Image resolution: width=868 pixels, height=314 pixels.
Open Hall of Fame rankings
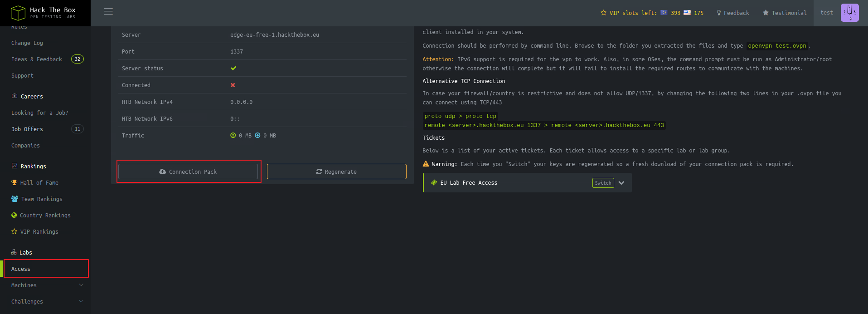pyautogui.click(x=39, y=182)
